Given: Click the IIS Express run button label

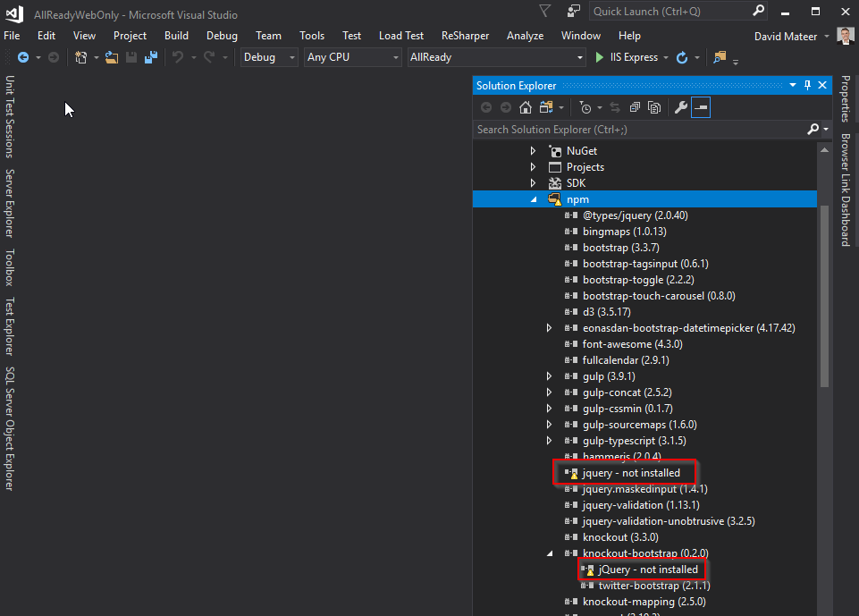Looking at the screenshot, I should point(634,57).
